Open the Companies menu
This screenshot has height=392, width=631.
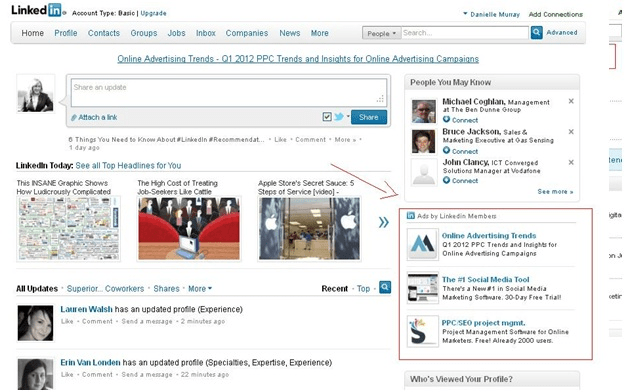click(x=247, y=33)
